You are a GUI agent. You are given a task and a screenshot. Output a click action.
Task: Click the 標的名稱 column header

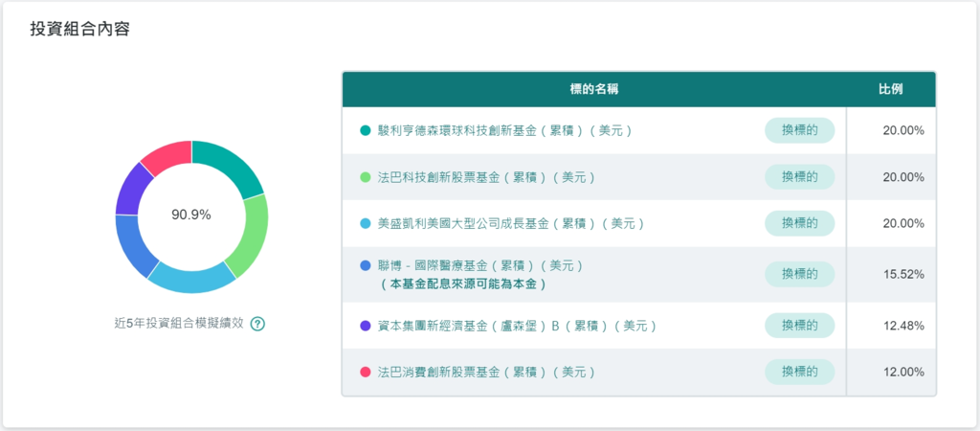click(x=593, y=89)
